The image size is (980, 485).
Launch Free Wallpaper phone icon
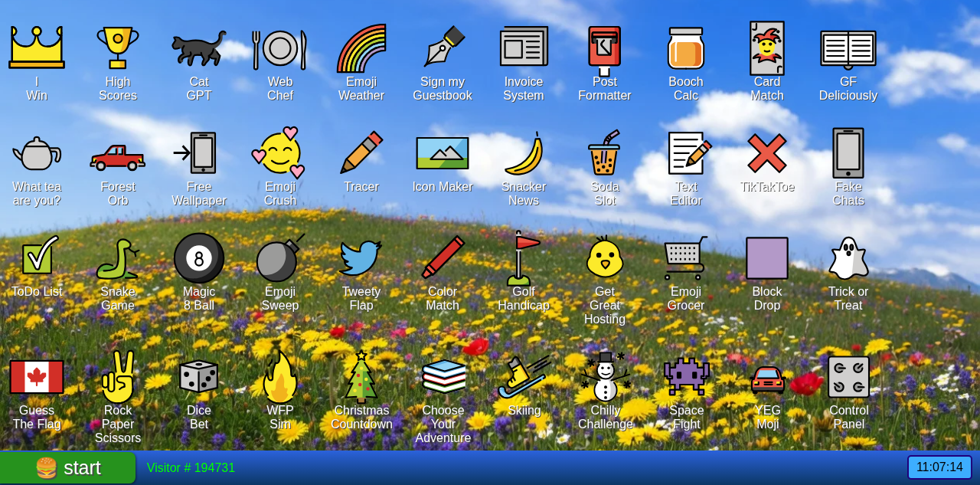pyautogui.click(x=195, y=152)
